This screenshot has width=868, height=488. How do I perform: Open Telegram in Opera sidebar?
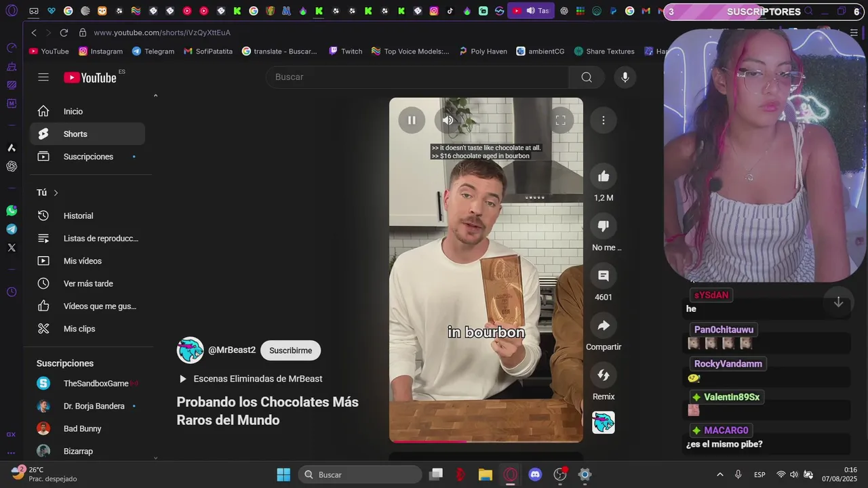[12, 229]
